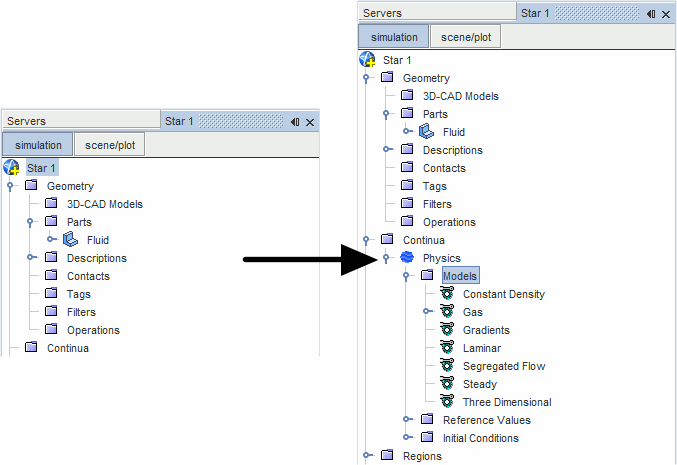Click the Physics continuum icon
This screenshot has height=465, width=677.
407,258
